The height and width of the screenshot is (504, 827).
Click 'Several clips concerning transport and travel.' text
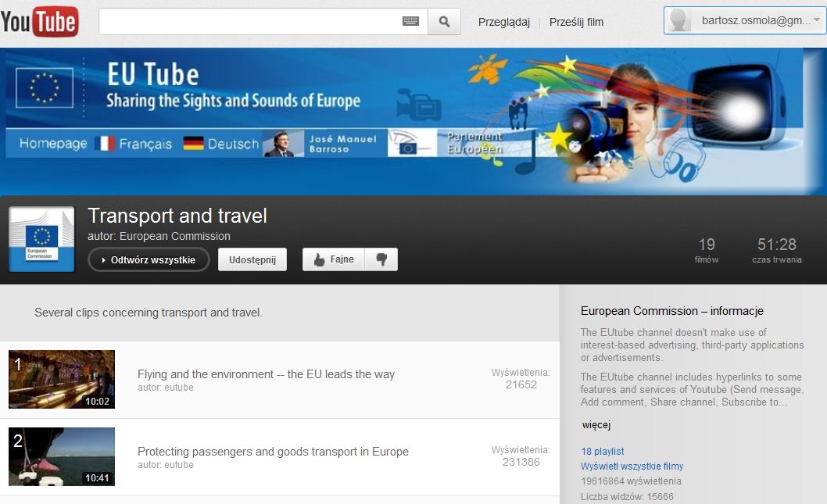(149, 313)
